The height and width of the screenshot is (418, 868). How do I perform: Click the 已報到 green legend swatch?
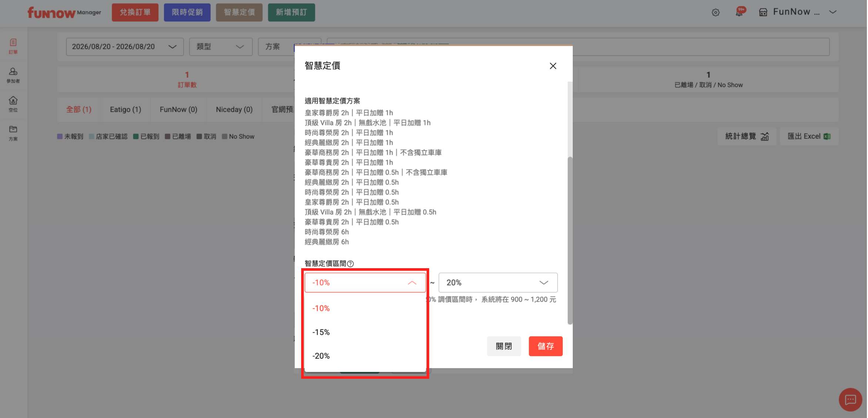click(136, 136)
